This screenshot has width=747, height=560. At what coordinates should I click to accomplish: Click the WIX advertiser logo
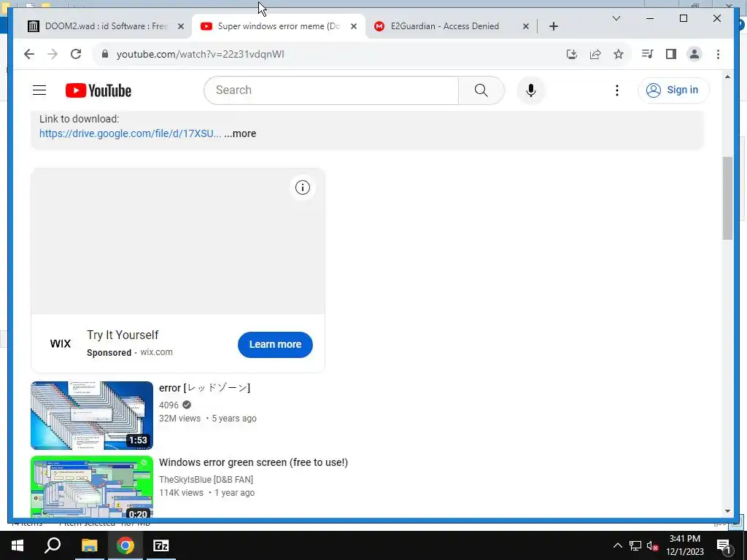(60, 343)
